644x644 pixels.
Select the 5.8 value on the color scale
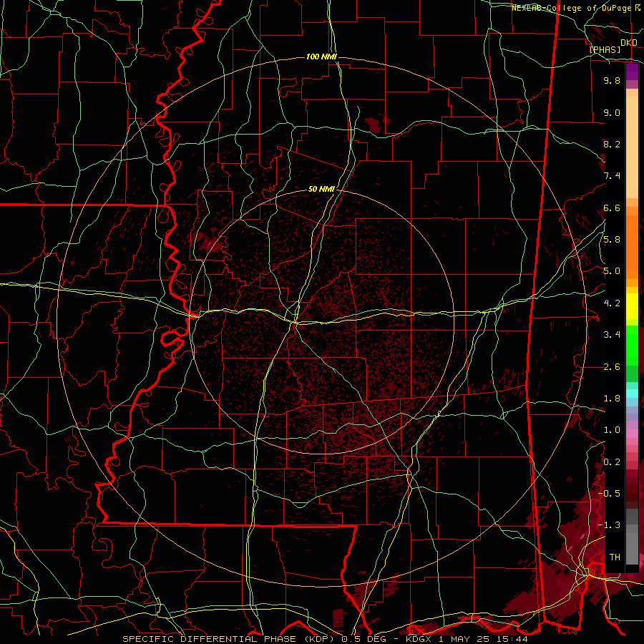[x=612, y=240]
